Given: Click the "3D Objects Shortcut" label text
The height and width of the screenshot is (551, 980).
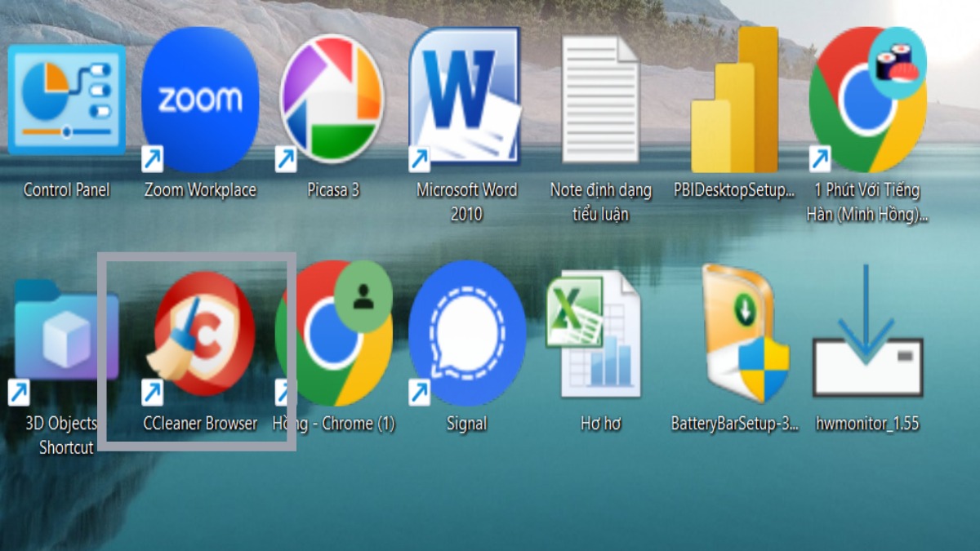Looking at the screenshot, I should pos(63,435).
